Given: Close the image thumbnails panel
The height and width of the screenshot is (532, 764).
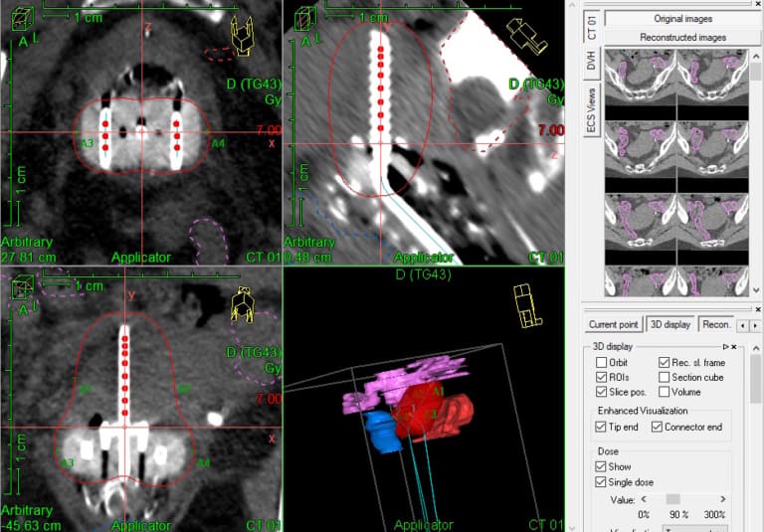Looking at the screenshot, I should point(758,3).
